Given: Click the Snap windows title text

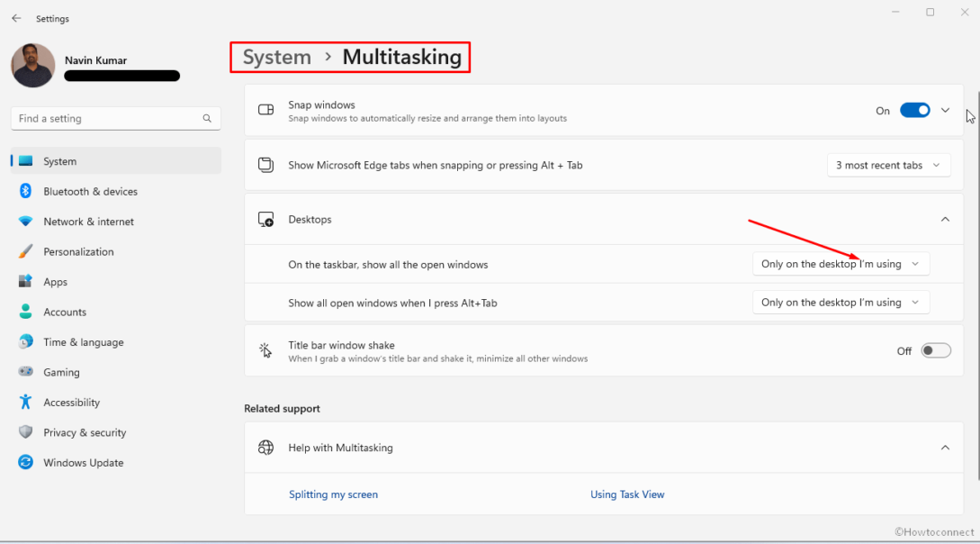Looking at the screenshot, I should 321,104.
